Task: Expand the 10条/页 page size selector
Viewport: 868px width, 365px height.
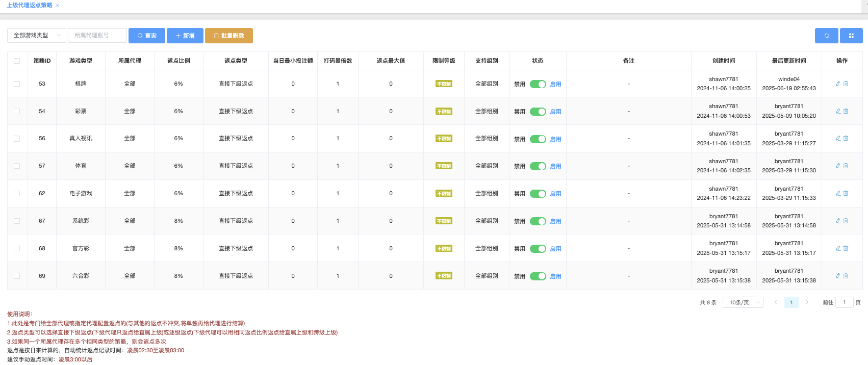Action: [x=743, y=302]
